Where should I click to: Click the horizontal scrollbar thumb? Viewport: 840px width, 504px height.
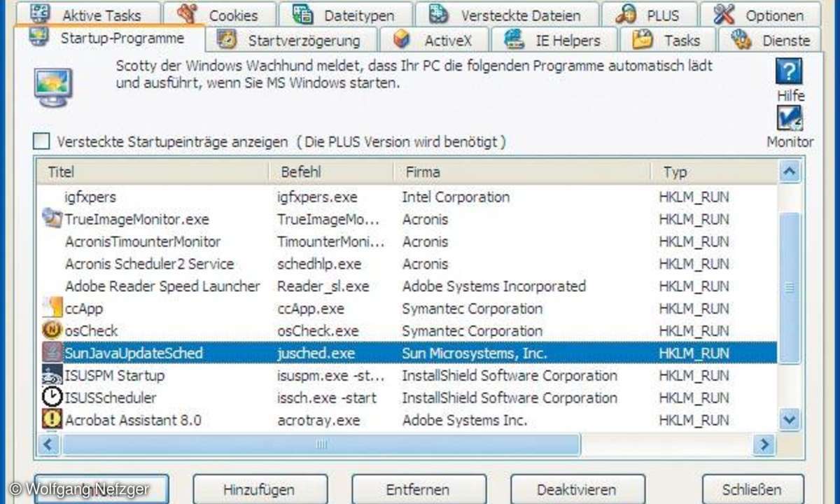321,444
